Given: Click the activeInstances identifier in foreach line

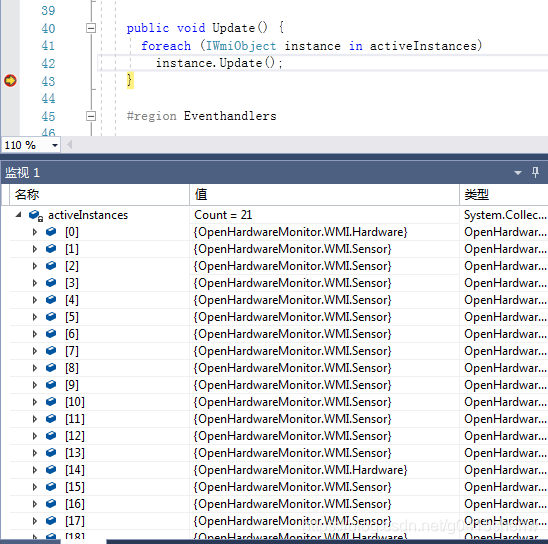Looking at the screenshot, I should [423, 46].
